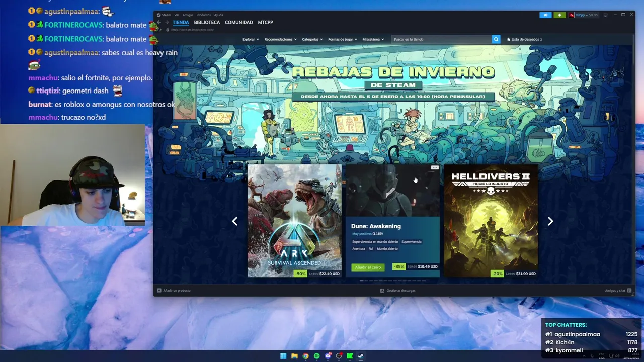Image resolution: width=644 pixels, height=362 pixels.
Task: Click the back arrow in Steam navigation
Action: (159, 22)
